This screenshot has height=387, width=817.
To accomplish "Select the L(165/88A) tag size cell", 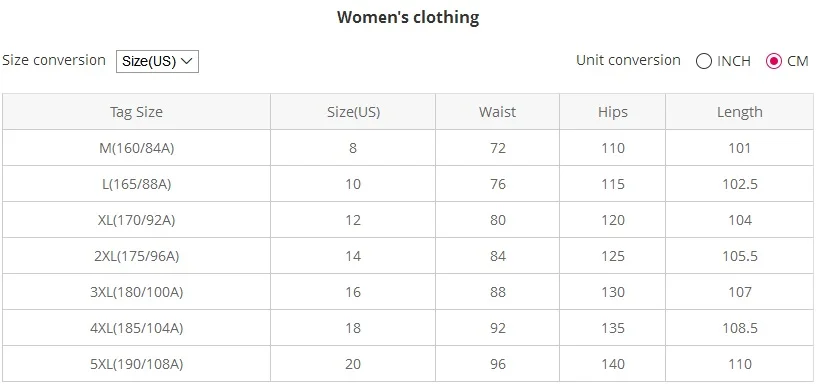I will coord(136,184).
